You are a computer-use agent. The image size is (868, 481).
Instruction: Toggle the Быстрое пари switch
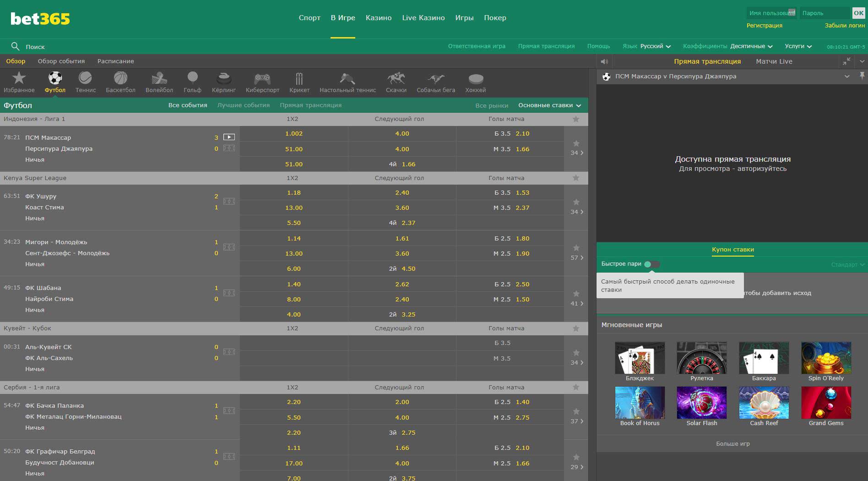coord(652,264)
